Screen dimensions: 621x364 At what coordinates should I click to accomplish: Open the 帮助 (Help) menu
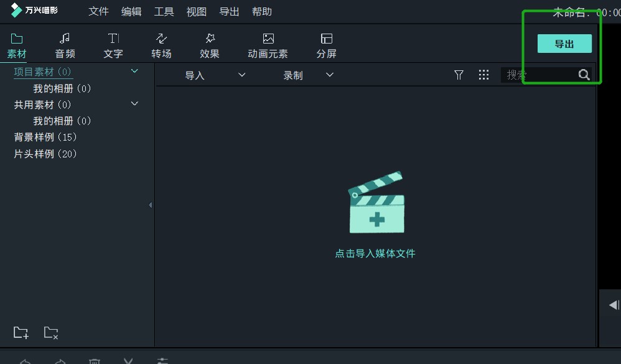pos(262,11)
